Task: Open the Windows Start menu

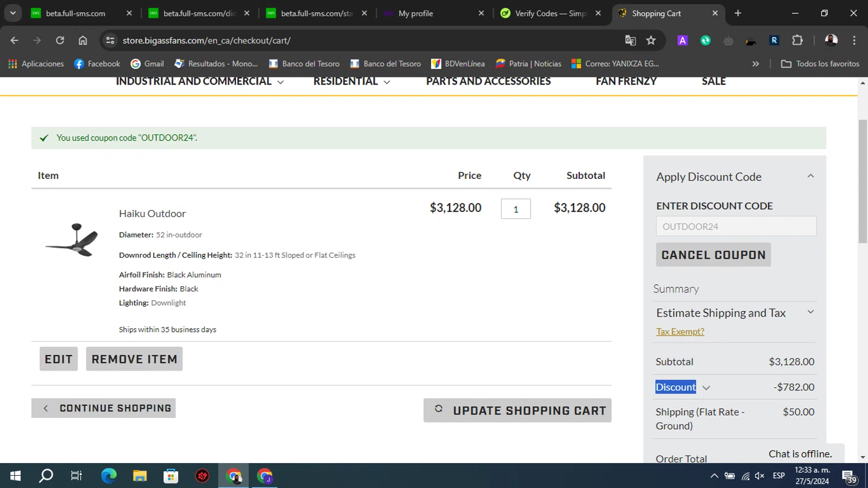Action: click(x=16, y=476)
